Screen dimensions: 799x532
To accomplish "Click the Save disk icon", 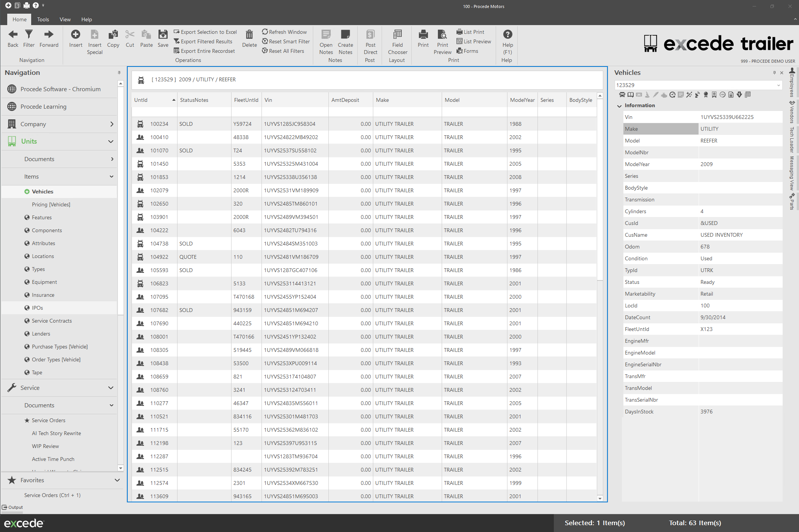I will coord(163,35).
